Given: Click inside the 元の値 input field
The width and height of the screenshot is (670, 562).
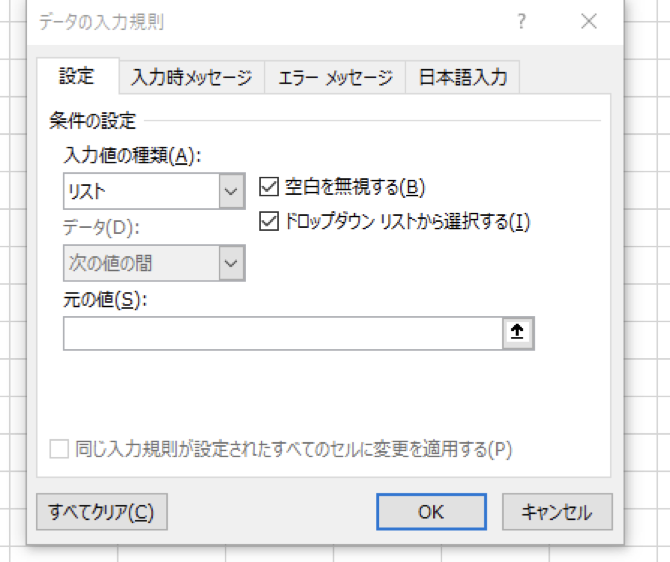Looking at the screenshot, I should click(283, 333).
